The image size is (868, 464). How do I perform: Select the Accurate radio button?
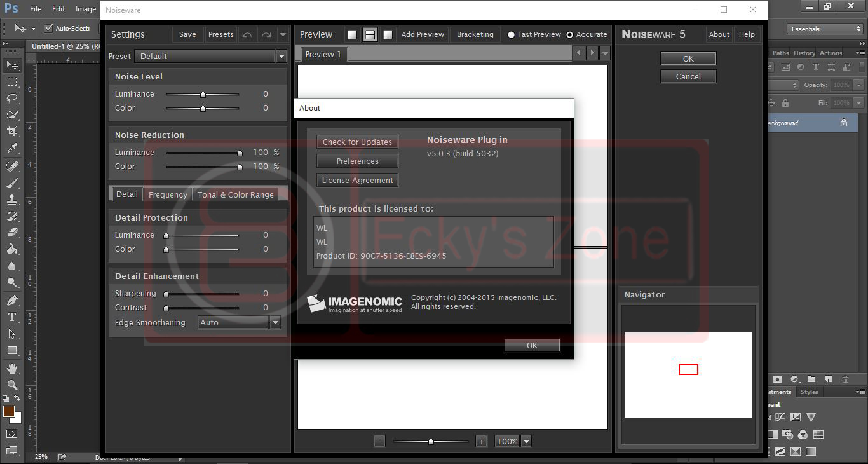point(569,35)
